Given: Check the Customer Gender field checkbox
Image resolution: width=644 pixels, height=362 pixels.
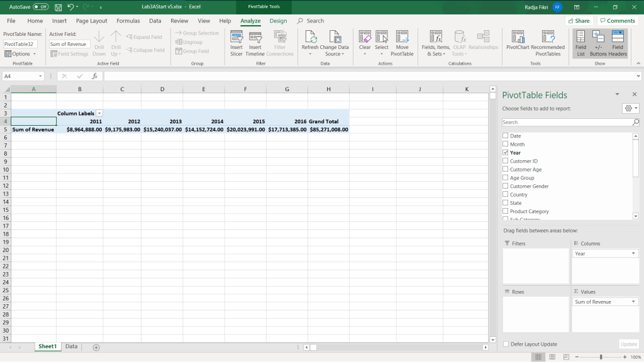Looking at the screenshot, I should pyautogui.click(x=505, y=186).
